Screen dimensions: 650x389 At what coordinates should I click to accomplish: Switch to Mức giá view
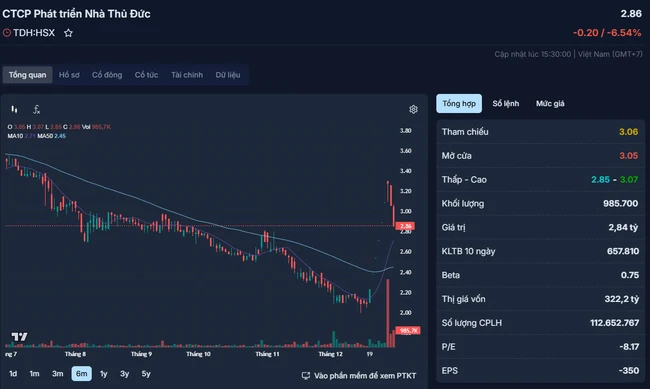tap(550, 104)
